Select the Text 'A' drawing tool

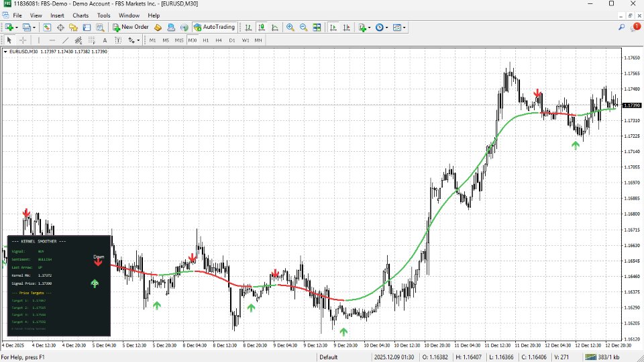pos(105,40)
